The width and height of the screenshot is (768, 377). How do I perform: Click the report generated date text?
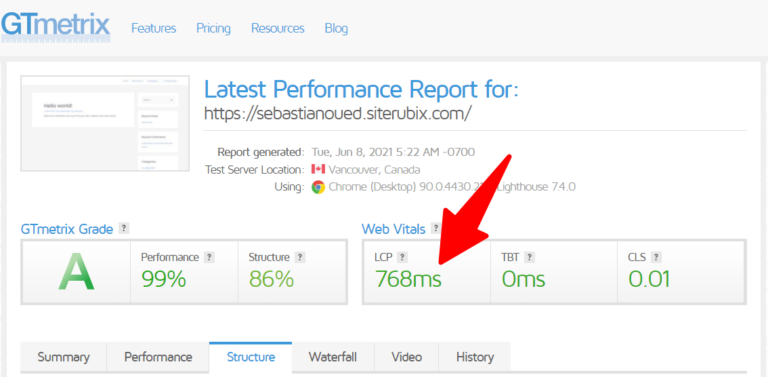pyautogui.click(x=393, y=152)
